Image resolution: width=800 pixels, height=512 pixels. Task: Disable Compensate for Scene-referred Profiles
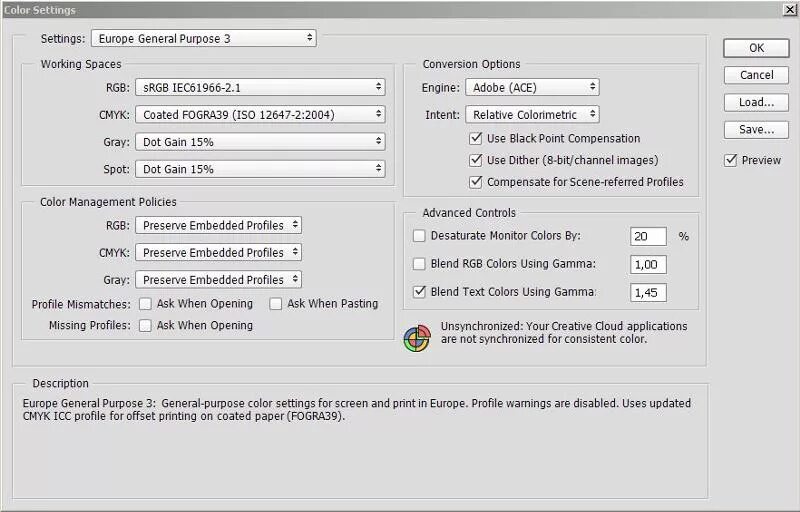click(x=476, y=182)
